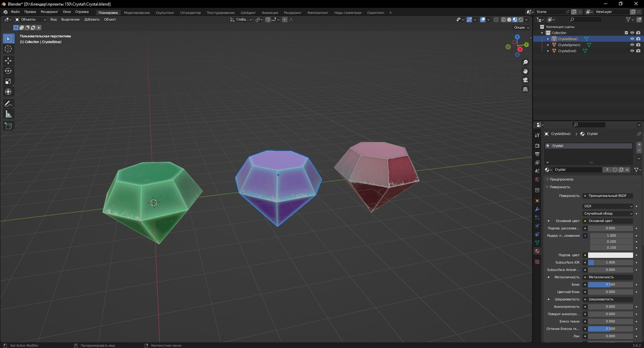This screenshot has width=644, height=348.
Task: Click Принципиальный BSDF surface shader button
Action: [607, 196]
